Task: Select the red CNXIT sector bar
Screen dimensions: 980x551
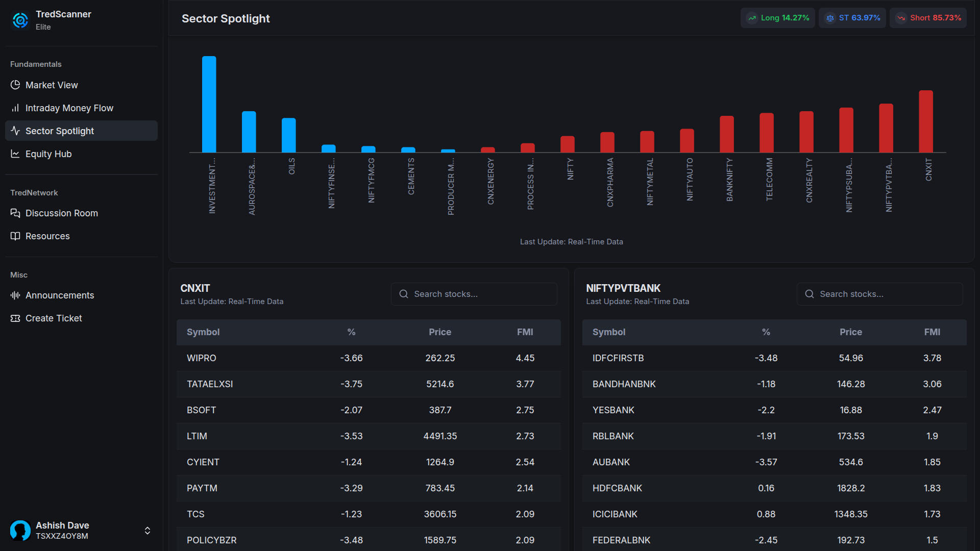Action: pyautogui.click(x=925, y=121)
